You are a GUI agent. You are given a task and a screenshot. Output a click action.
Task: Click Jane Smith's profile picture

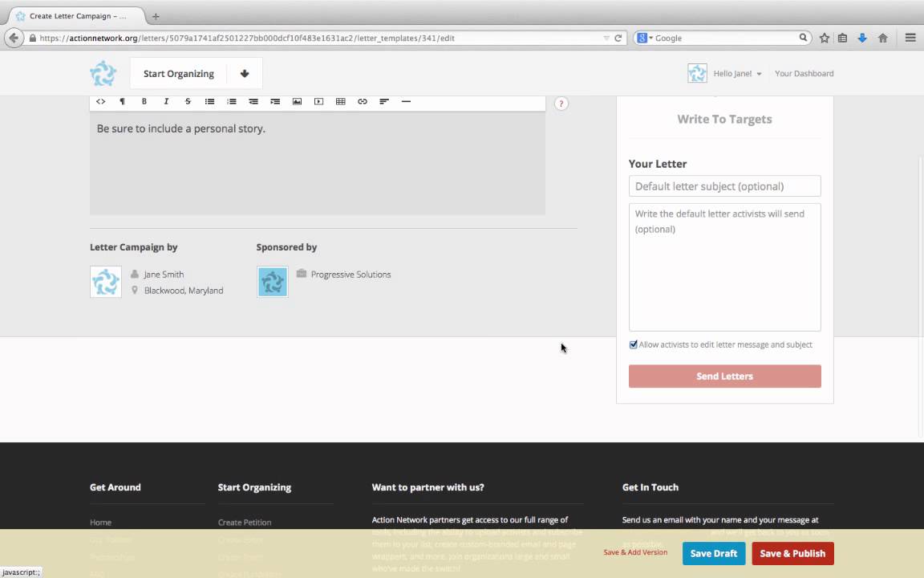coord(106,281)
